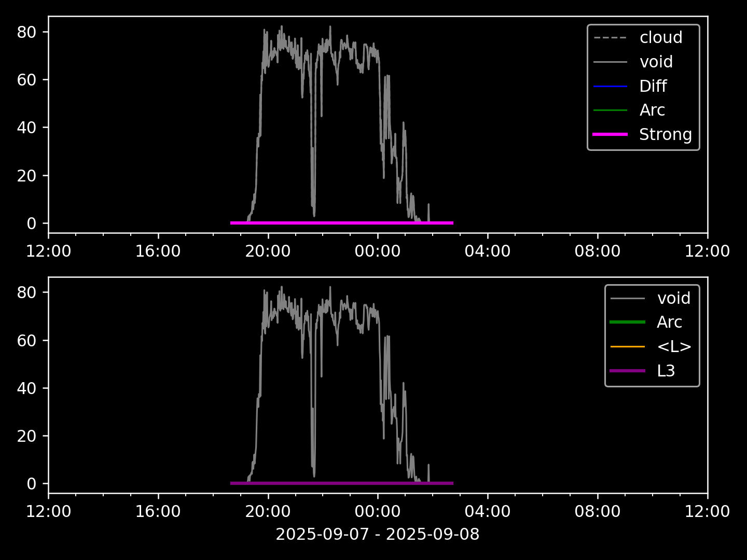Screen dimensions: 747x560
Task: Click the '20' y-axis label on bottom plot
Action: [x=26, y=436]
